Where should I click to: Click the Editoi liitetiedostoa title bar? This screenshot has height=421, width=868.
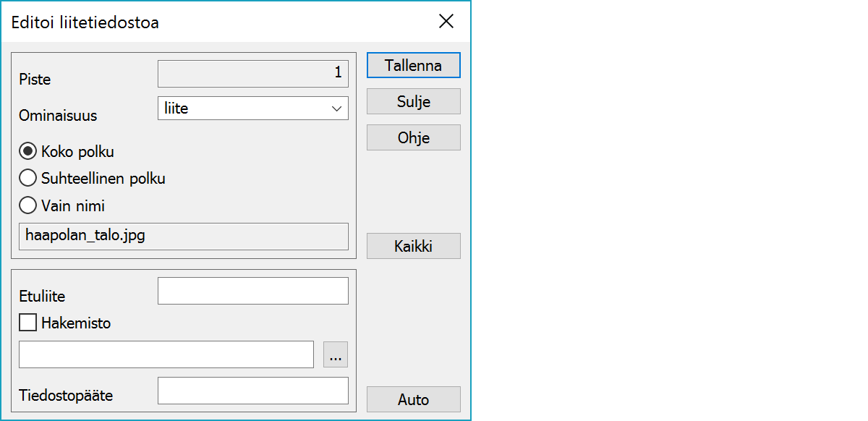click(x=217, y=22)
